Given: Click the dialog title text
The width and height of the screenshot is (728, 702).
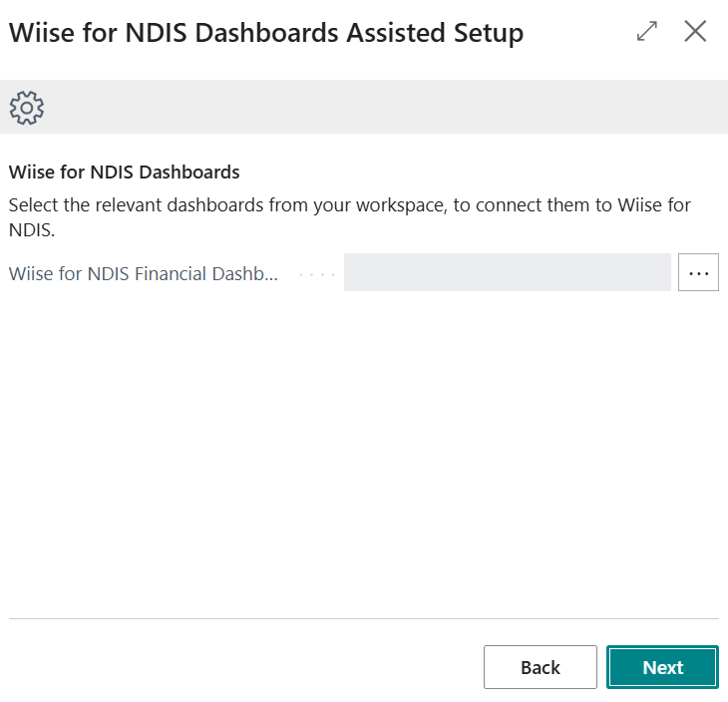Looking at the screenshot, I should pos(265,33).
